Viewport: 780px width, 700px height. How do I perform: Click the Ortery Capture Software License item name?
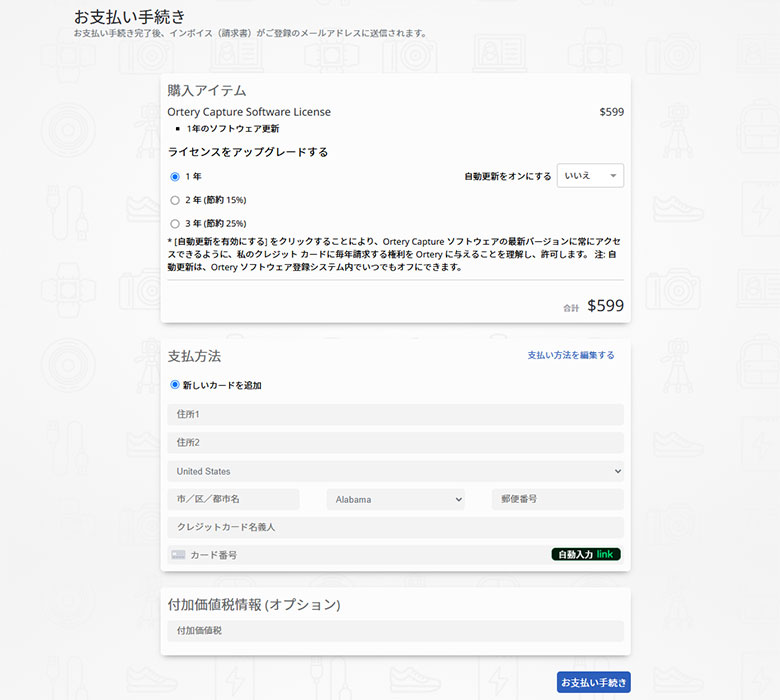tap(249, 112)
